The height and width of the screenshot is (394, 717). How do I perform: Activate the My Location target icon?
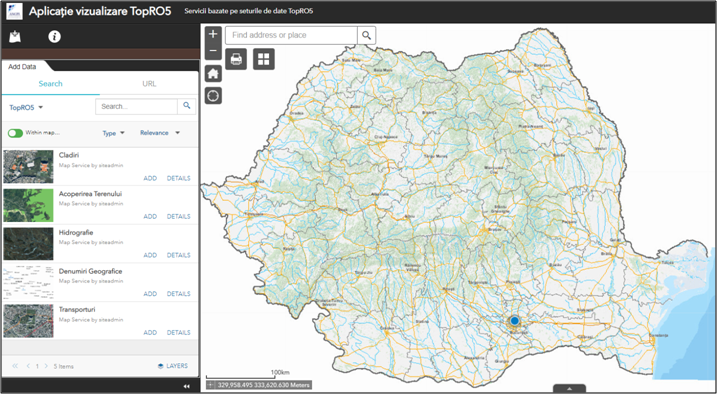click(x=213, y=96)
